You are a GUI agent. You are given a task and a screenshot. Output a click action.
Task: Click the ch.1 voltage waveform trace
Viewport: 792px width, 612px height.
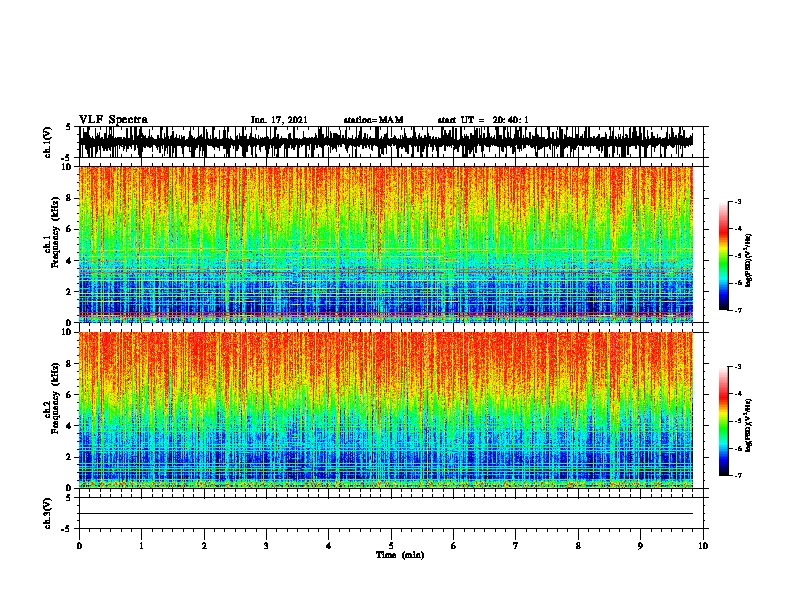pos(385,142)
